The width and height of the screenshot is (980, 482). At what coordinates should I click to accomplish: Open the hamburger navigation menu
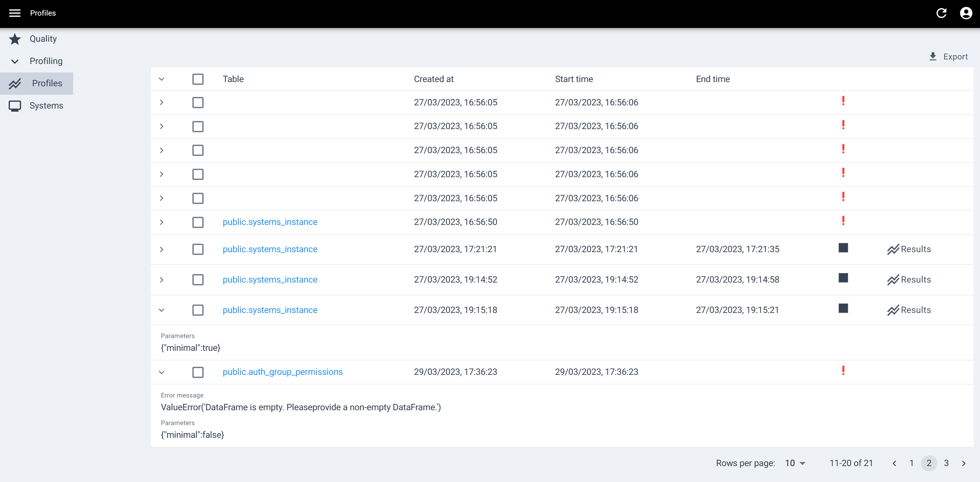(x=15, y=13)
